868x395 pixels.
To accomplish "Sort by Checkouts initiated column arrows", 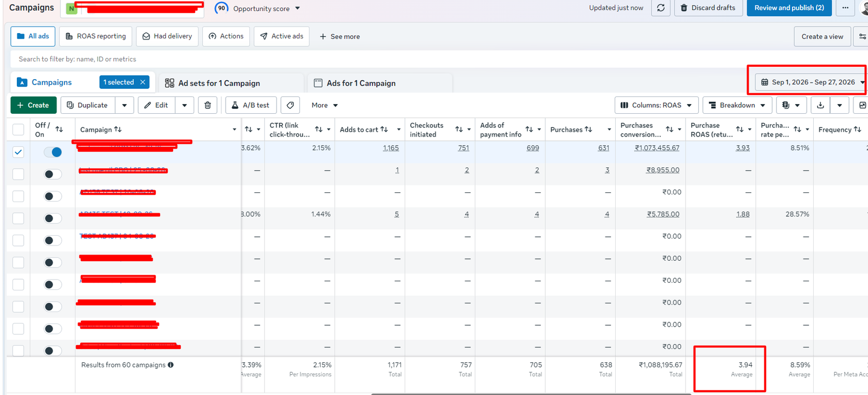I will pyautogui.click(x=459, y=129).
